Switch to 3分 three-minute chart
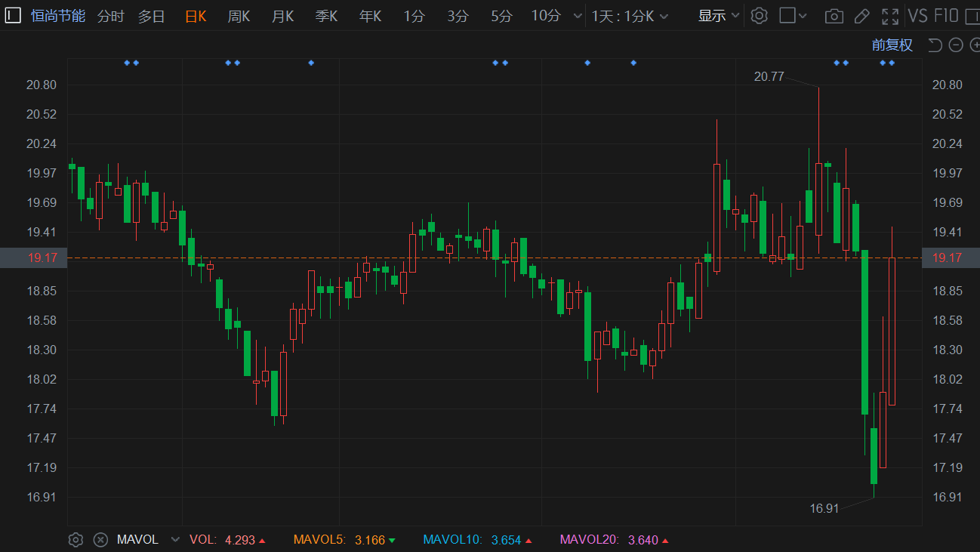980x552 pixels. 458,16
